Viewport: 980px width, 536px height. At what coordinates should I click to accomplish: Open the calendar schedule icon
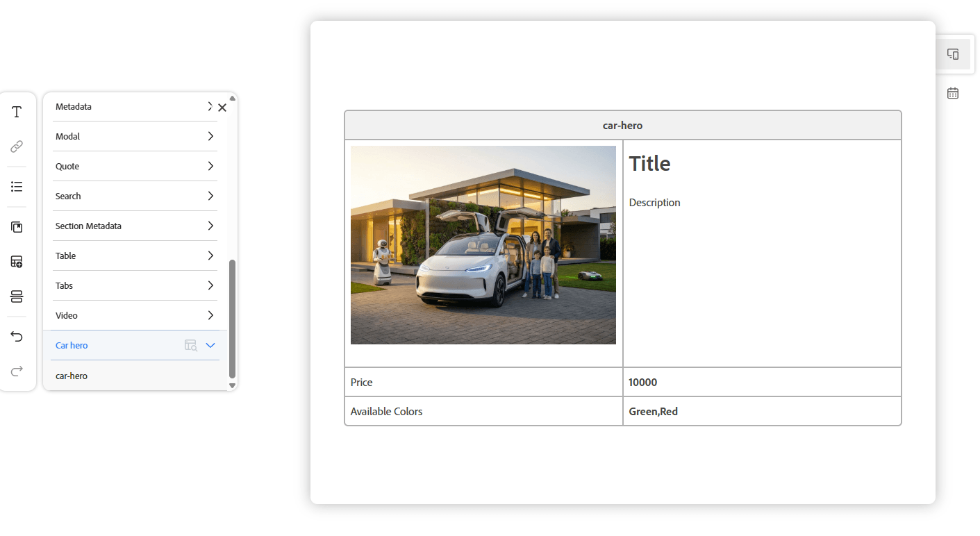point(953,93)
